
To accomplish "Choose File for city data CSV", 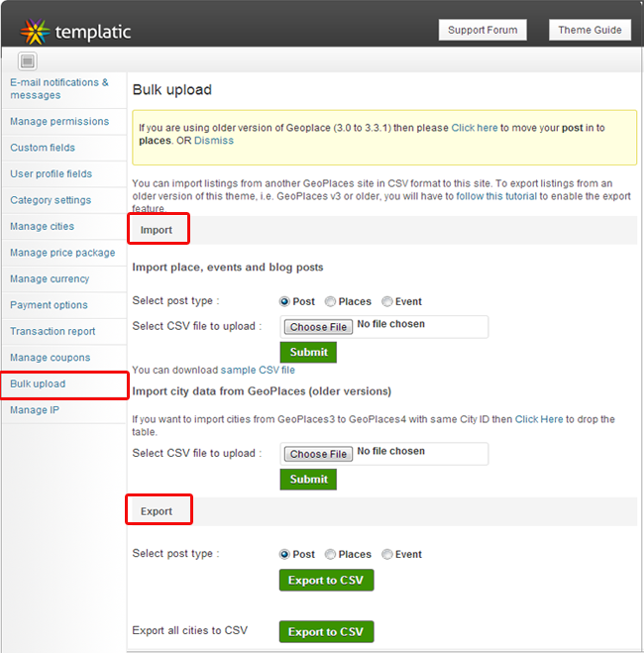I will (x=318, y=454).
